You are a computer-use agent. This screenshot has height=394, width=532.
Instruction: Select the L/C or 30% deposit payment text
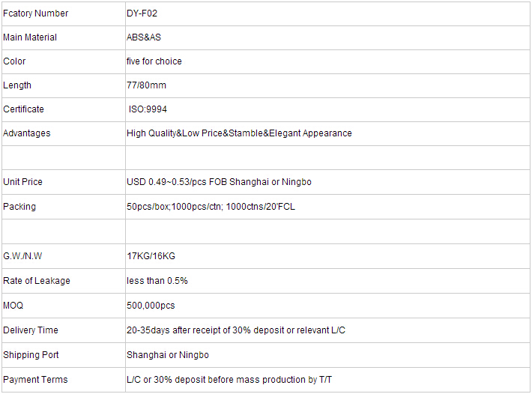(x=229, y=380)
